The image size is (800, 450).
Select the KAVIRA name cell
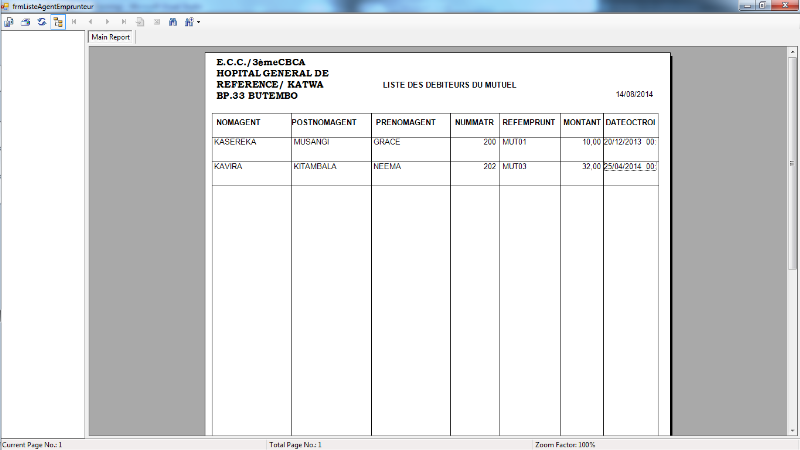(x=228, y=166)
